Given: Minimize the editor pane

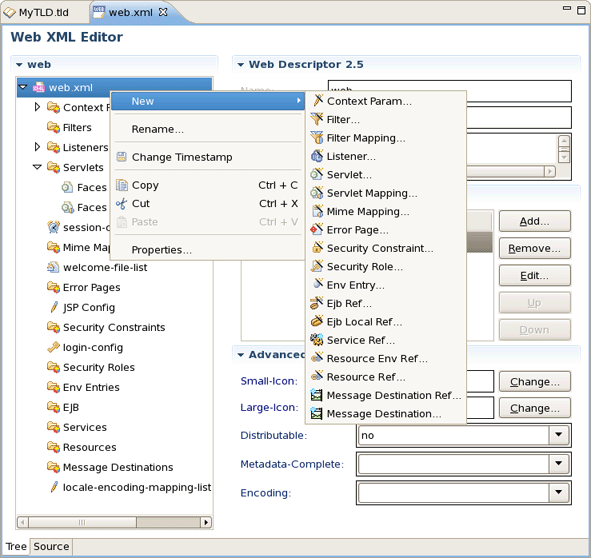Looking at the screenshot, I should click(567, 8).
